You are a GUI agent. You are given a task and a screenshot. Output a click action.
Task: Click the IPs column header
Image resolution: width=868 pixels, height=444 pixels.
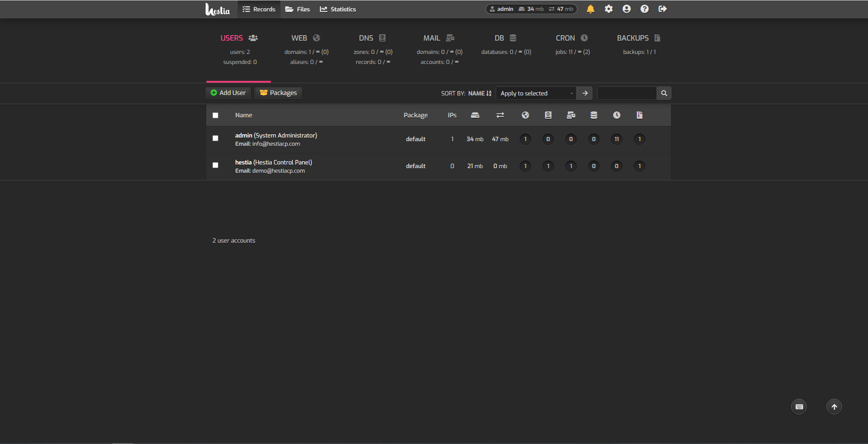click(x=452, y=115)
